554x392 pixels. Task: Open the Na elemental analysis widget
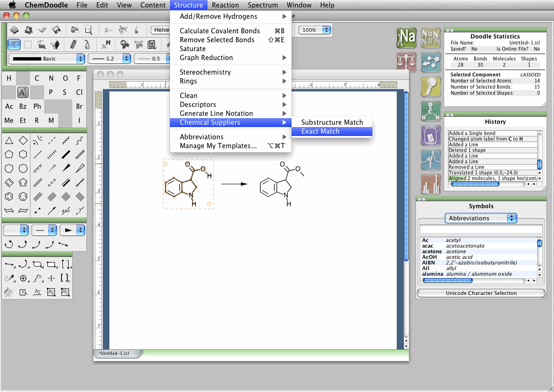coord(406,37)
